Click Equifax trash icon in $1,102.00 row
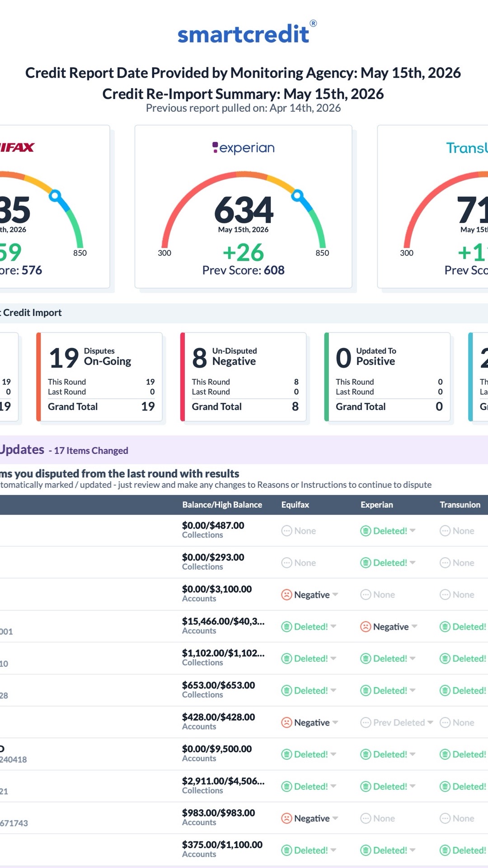This screenshot has height=868, width=488. coord(286,659)
